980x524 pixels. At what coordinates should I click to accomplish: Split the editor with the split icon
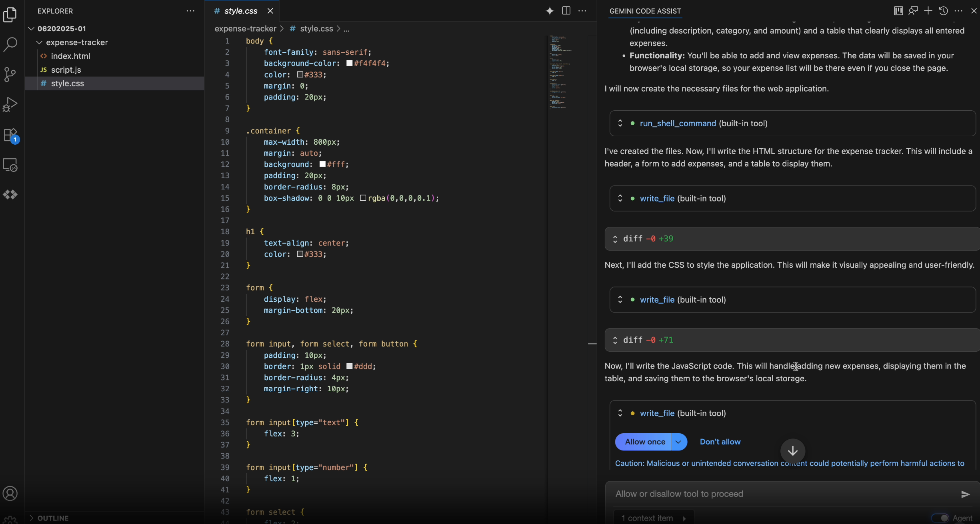(566, 11)
